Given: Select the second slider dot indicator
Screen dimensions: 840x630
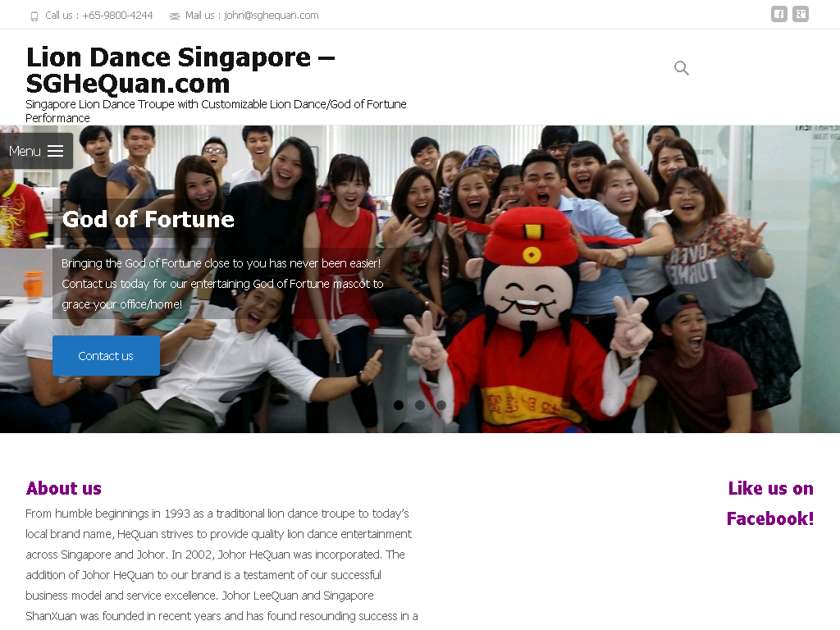Looking at the screenshot, I should click(x=420, y=405).
